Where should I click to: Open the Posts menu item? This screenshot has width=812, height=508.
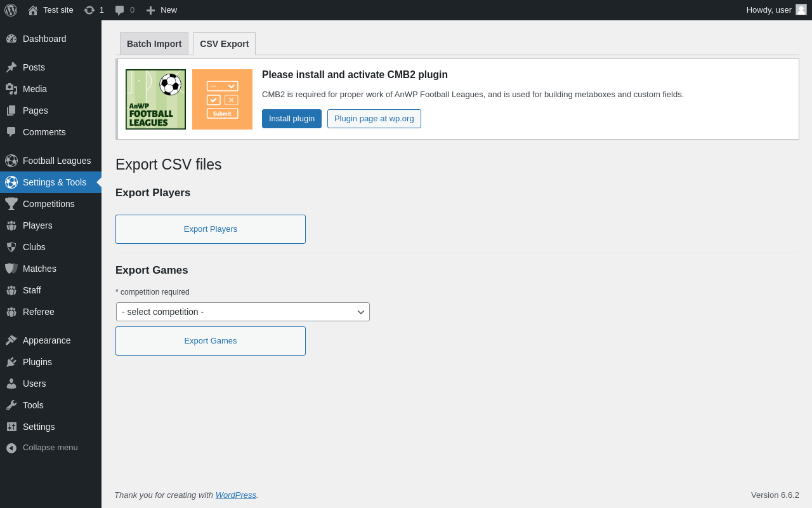(51, 67)
